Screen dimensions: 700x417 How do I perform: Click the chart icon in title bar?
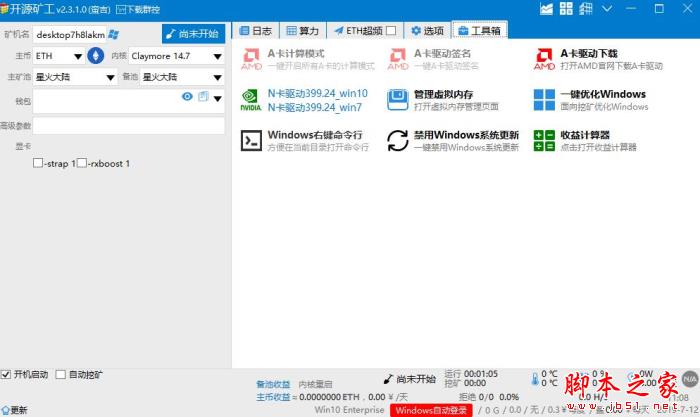(x=546, y=8)
